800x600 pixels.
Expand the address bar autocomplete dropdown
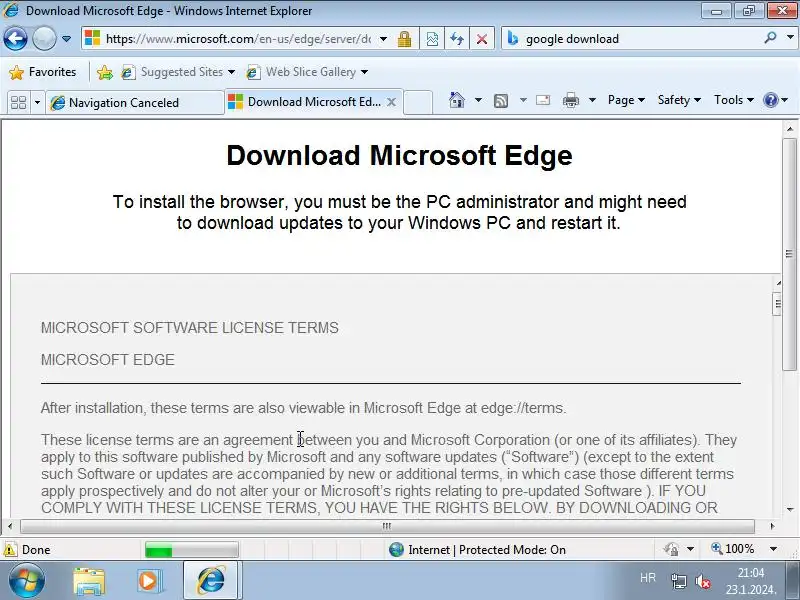pyautogui.click(x=383, y=39)
